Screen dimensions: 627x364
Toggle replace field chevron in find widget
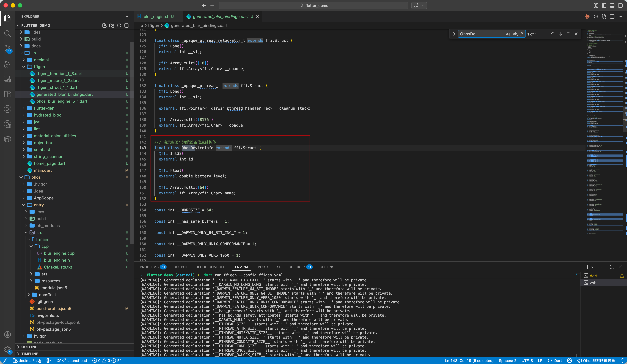point(454,34)
